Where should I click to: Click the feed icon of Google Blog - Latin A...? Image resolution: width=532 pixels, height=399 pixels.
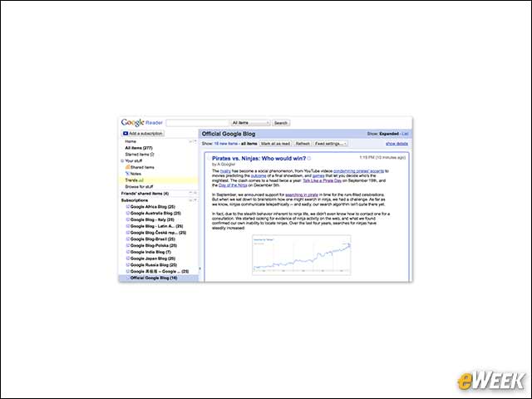(128, 225)
